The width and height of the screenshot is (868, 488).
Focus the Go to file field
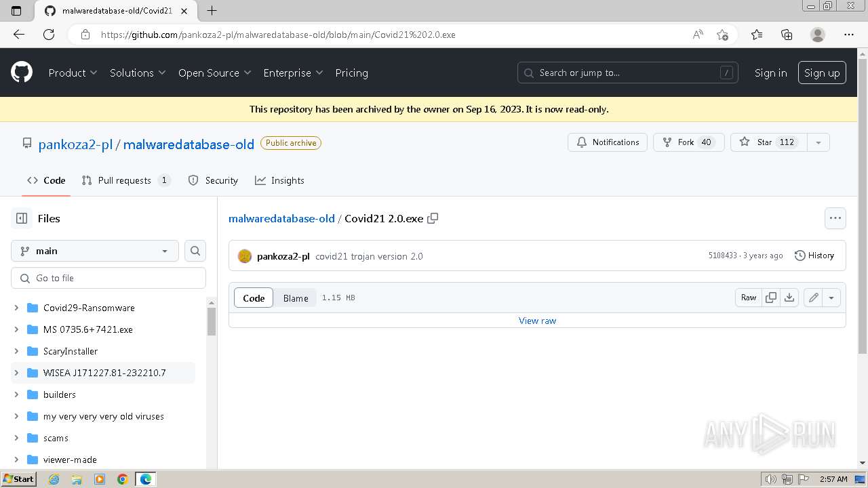[x=108, y=278]
